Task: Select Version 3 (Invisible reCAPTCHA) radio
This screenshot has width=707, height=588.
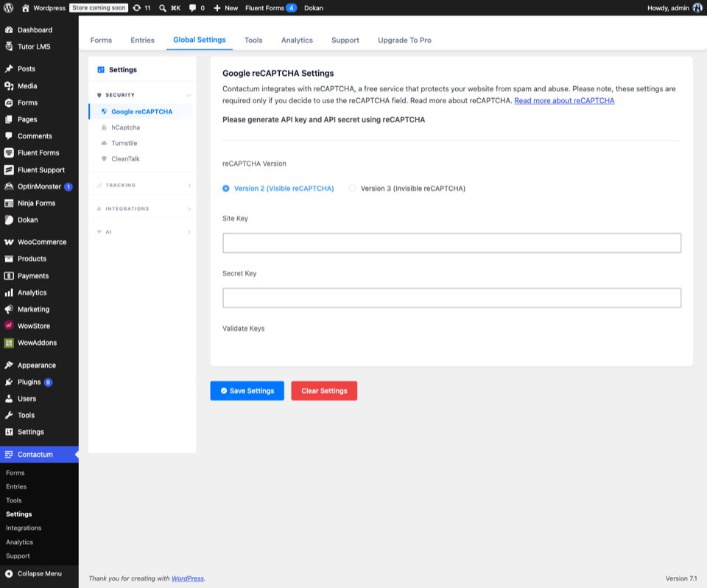Action: [x=353, y=188]
